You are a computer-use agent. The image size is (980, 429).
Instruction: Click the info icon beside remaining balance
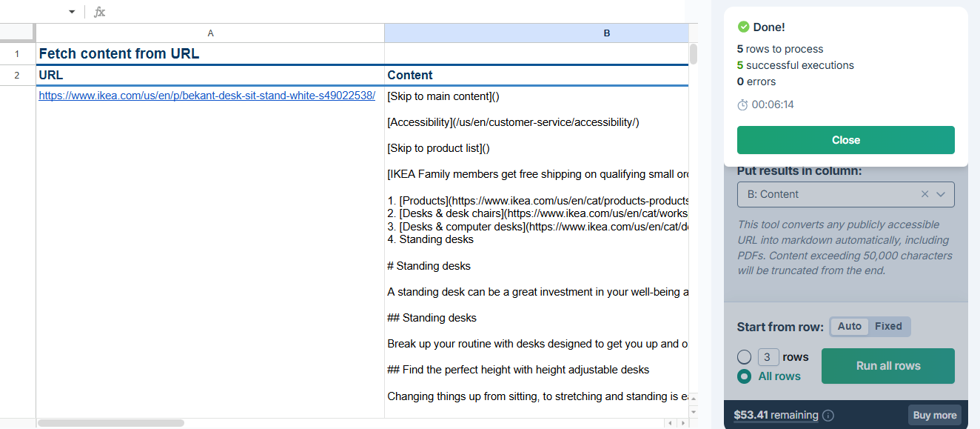[828, 416]
